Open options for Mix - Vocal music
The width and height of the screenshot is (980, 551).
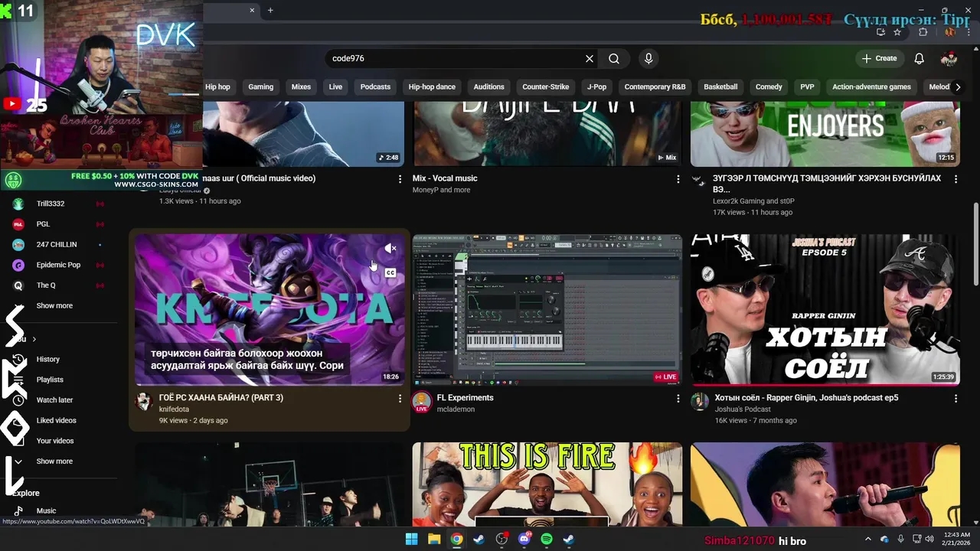[x=678, y=179]
